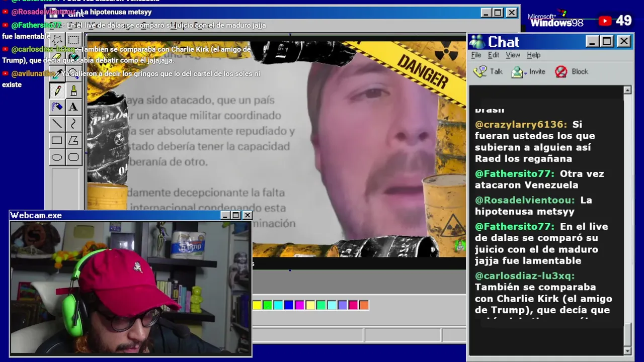Open the arrow next to the Invite icon
This screenshot has width=644, height=362.
pos(525,72)
